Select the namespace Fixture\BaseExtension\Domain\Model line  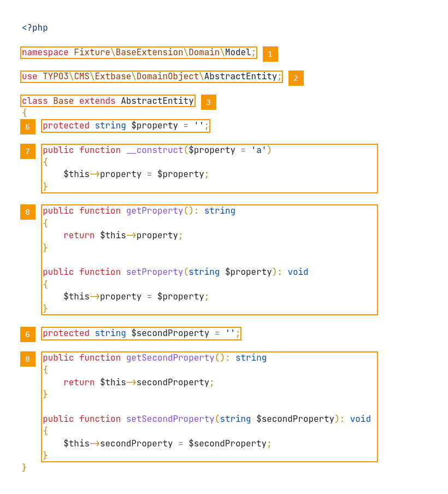pyautogui.click(x=139, y=52)
